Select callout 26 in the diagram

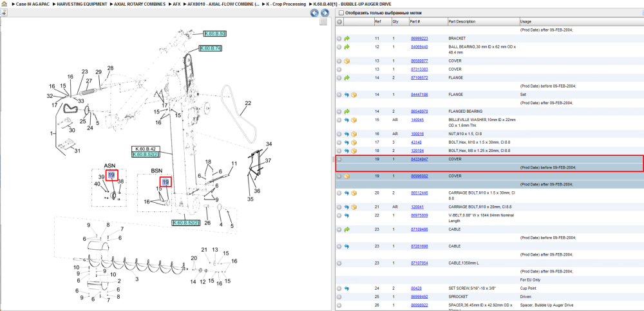coord(207,223)
